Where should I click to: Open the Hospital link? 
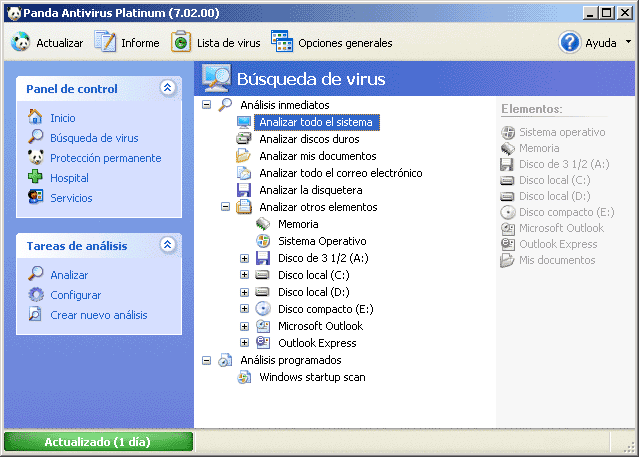(69, 178)
